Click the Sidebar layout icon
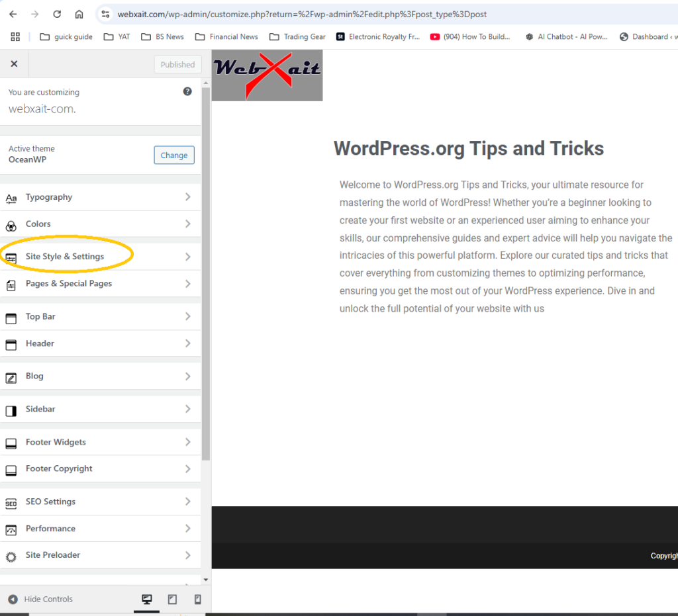 pyautogui.click(x=11, y=411)
